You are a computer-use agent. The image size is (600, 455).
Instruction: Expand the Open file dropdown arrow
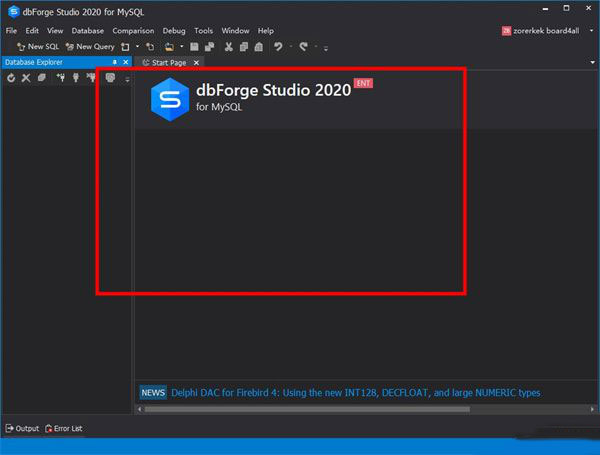(x=182, y=47)
